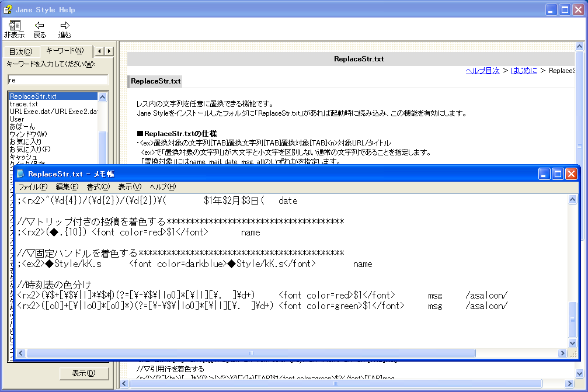Click the '//▽引用行を着色する' line in help
The width and height of the screenshot is (588, 392).
tap(171, 369)
